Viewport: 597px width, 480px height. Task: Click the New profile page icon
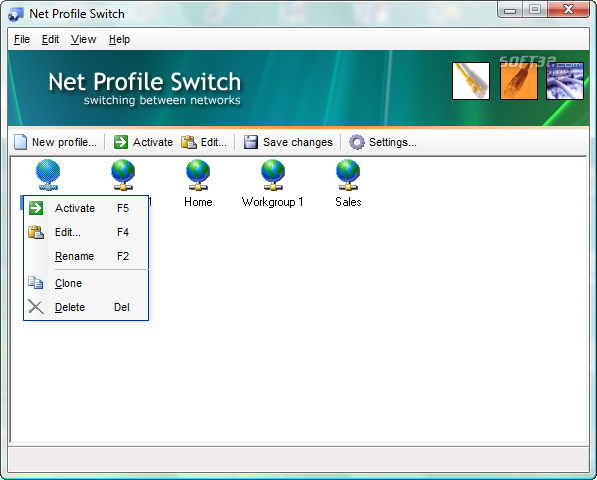point(21,142)
